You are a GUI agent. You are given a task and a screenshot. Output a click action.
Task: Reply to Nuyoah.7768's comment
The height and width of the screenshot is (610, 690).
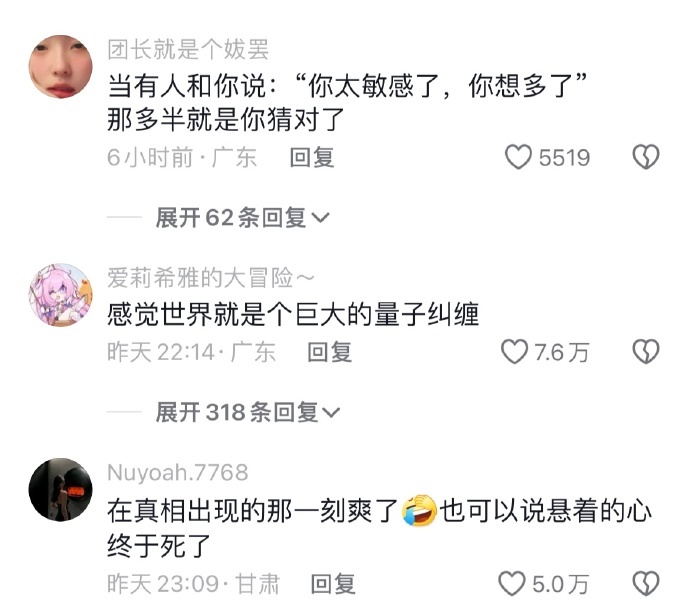click(333, 584)
